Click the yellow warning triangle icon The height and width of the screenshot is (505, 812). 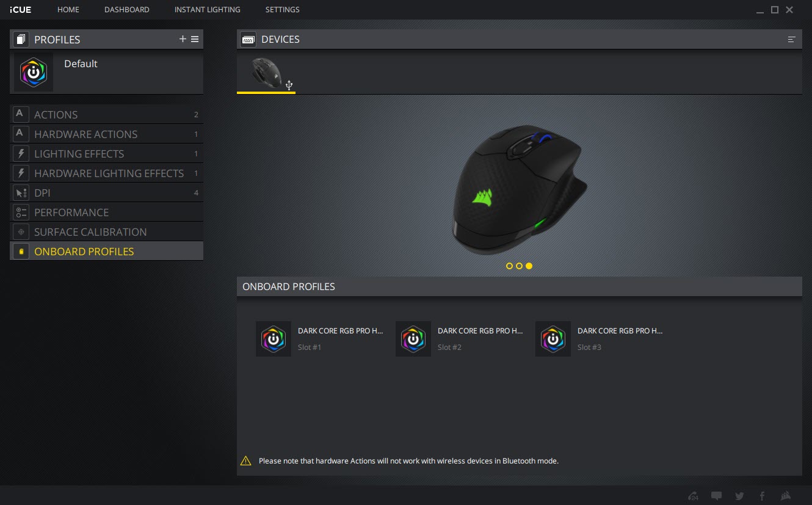click(x=246, y=461)
